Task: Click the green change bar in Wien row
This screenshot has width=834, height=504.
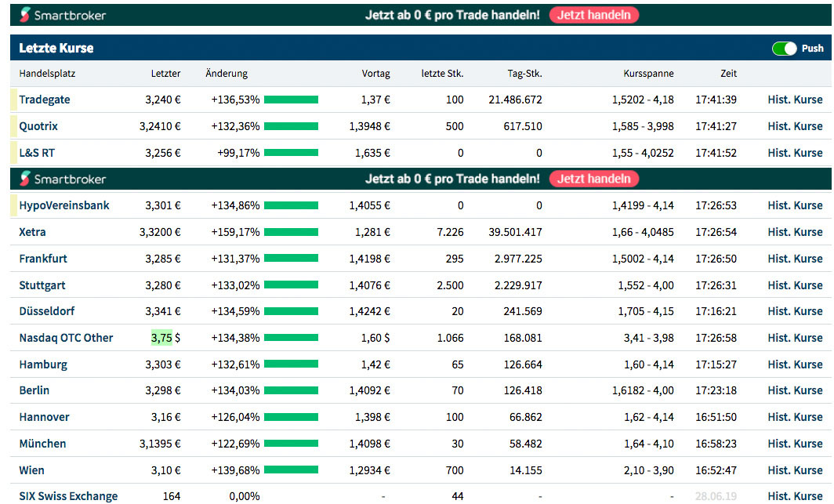Action: (x=291, y=470)
